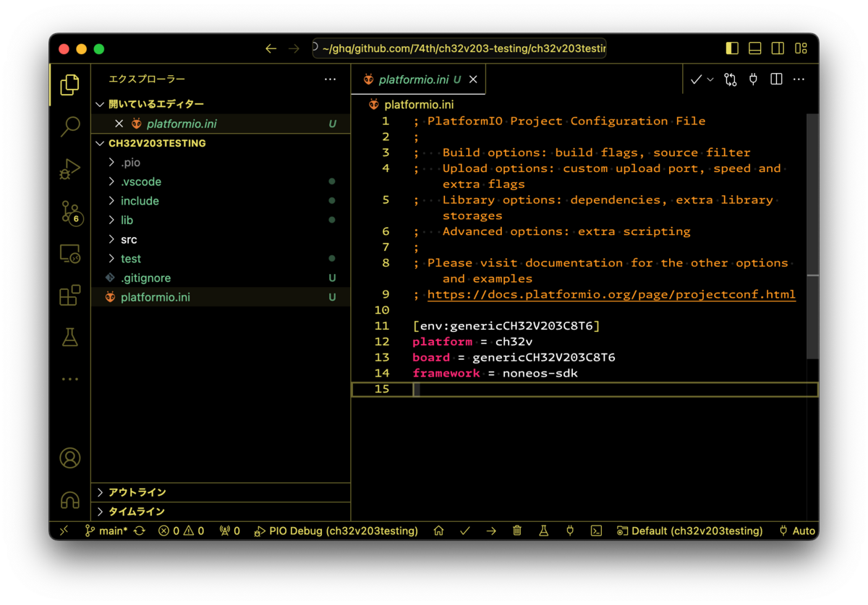This screenshot has height=605, width=868.
Task: Open the .gitignore file
Action: (221, 278)
